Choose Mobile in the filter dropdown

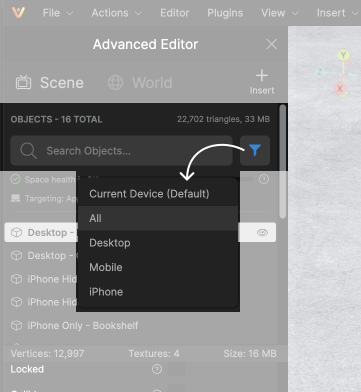158,267
